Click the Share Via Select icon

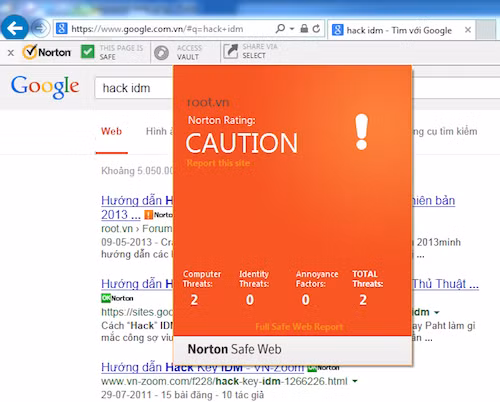[231, 51]
